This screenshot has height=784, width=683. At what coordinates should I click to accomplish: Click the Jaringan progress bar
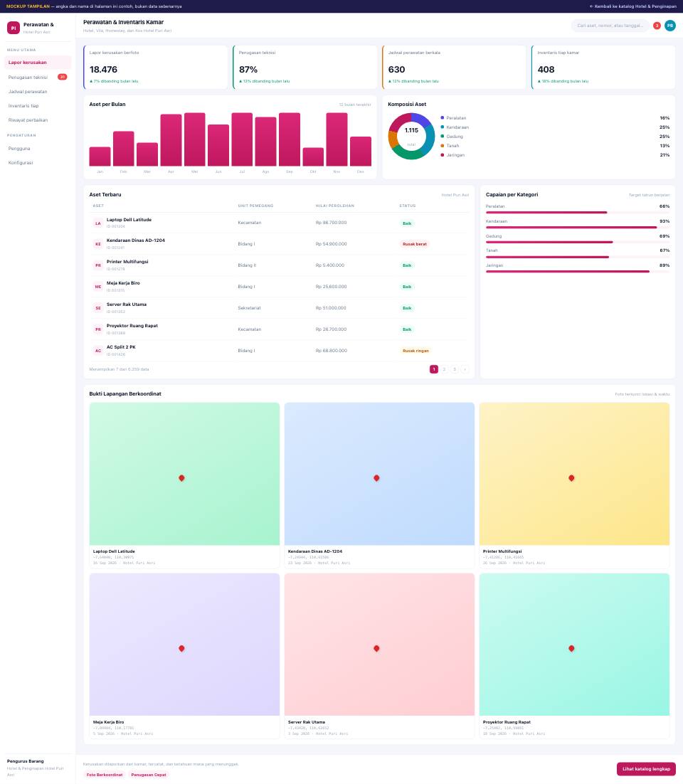point(578,272)
